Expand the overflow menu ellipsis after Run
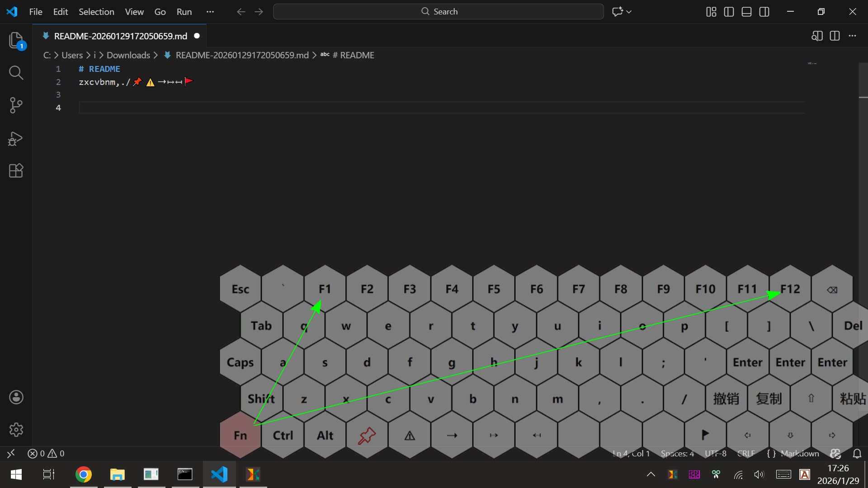Viewport: 868px width, 488px height. 210,12
